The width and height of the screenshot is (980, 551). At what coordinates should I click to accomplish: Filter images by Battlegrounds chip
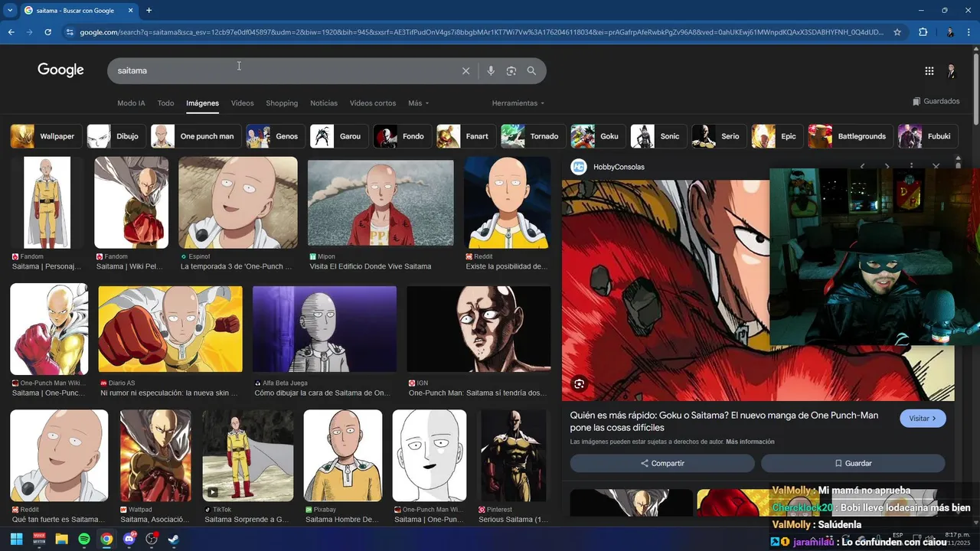851,136
